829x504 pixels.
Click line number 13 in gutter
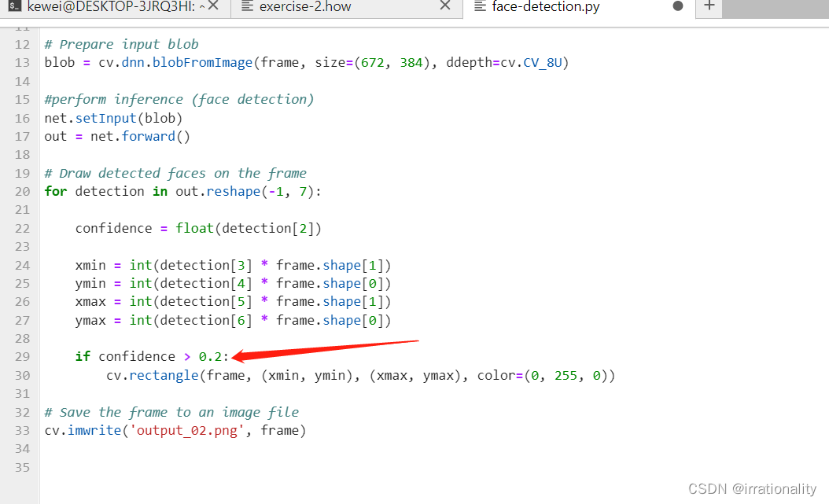click(x=22, y=63)
